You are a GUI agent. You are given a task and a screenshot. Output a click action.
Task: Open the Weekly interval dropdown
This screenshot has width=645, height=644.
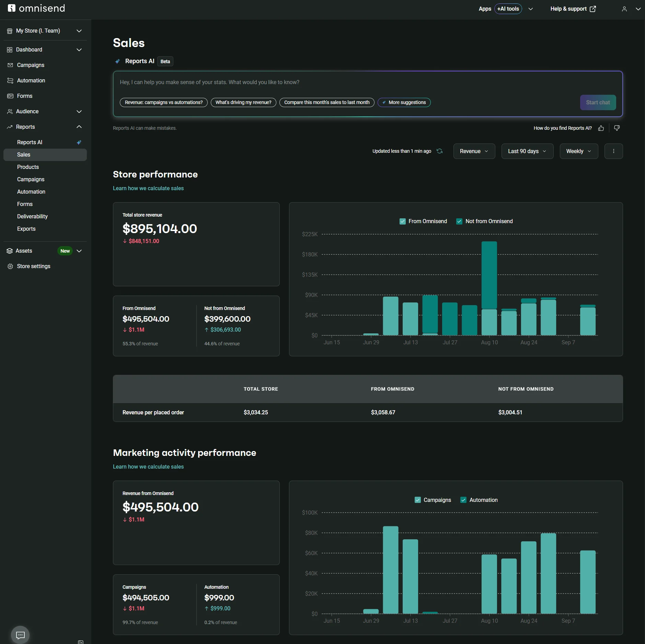pos(579,151)
